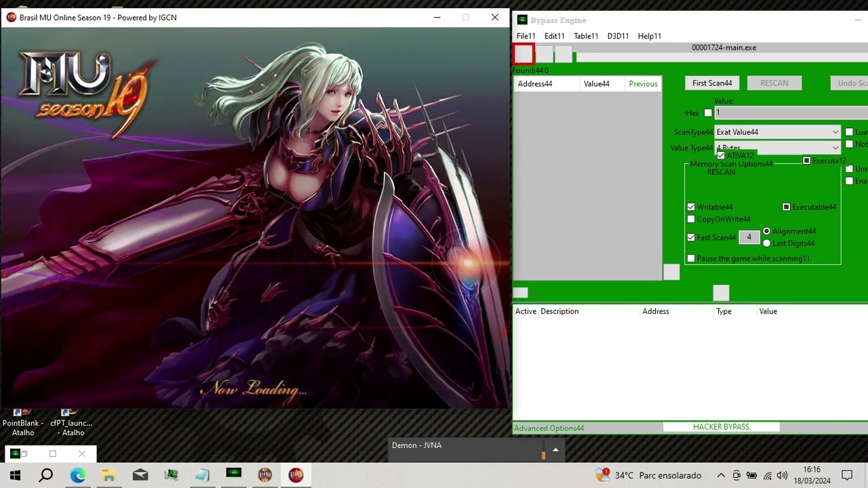
Task: Open the Help11 menu
Action: click(650, 36)
